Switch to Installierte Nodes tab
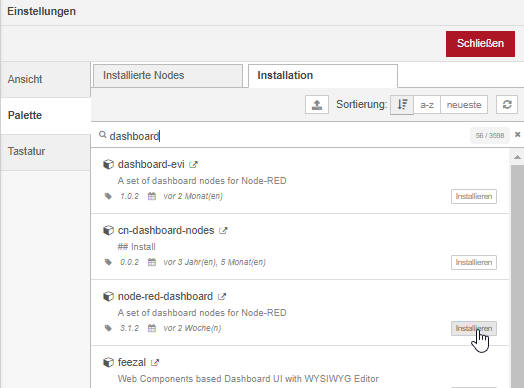The image size is (524, 388). coord(168,76)
